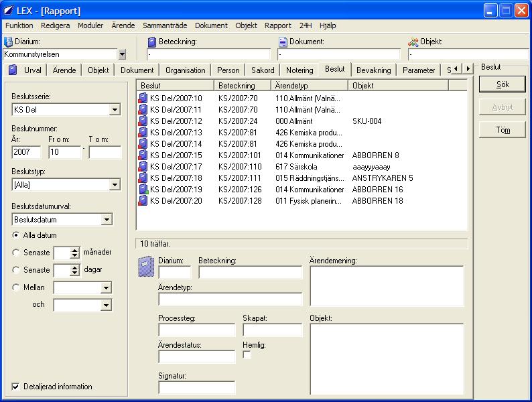Click the Sök button
Viewport: 532px width, 402px height.
tap(503, 84)
